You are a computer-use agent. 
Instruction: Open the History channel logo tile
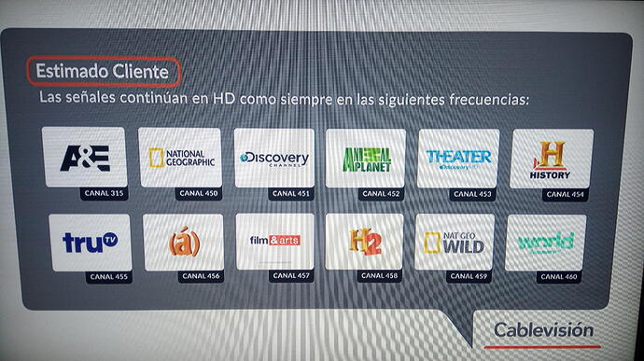552,159
